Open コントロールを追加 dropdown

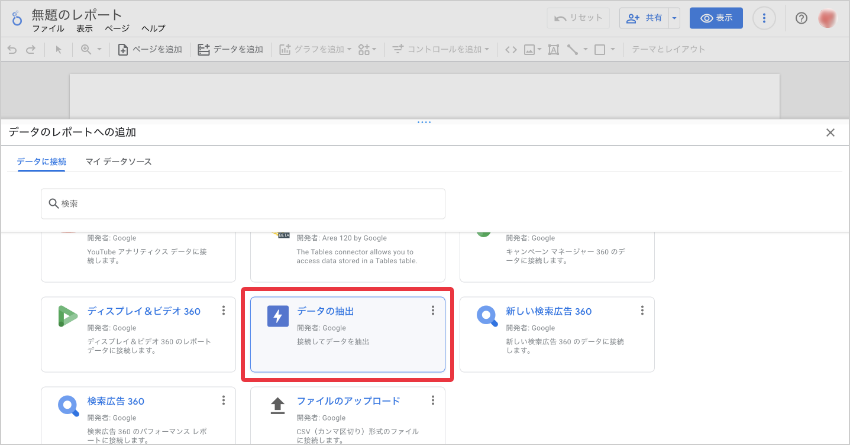pyautogui.click(x=441, y=49)
